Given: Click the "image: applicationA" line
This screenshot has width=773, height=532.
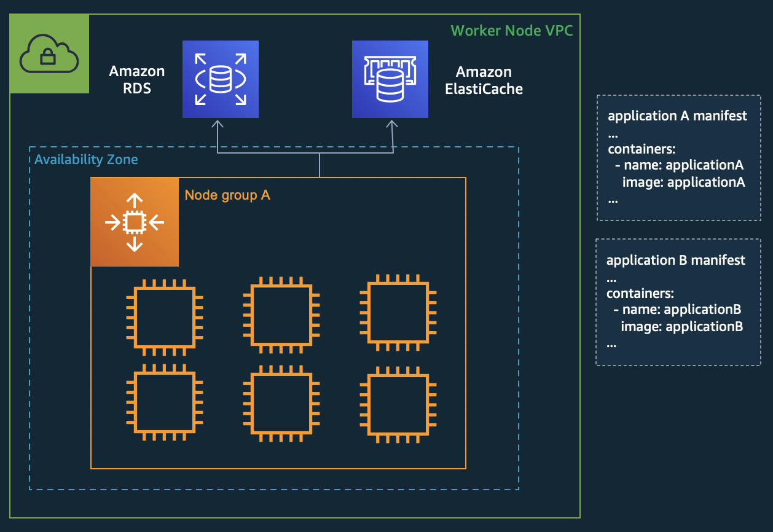Looking at the screenshot, I should click(683, 182).
